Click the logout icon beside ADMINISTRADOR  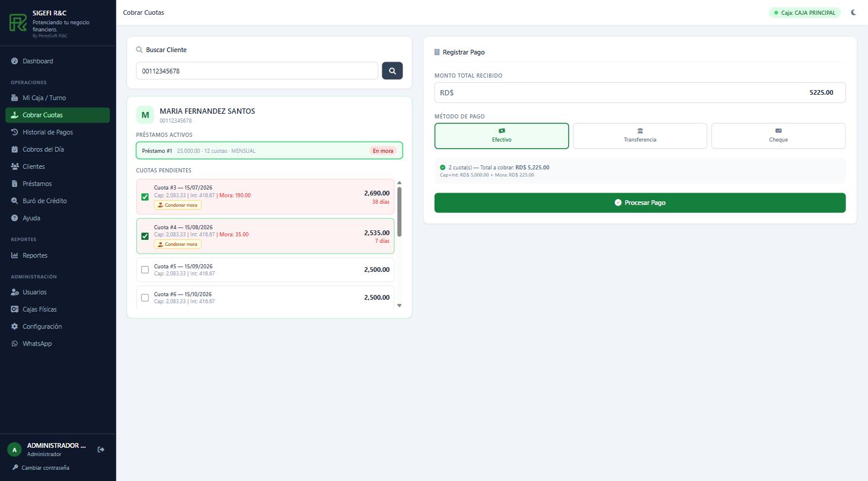(101, 450)
